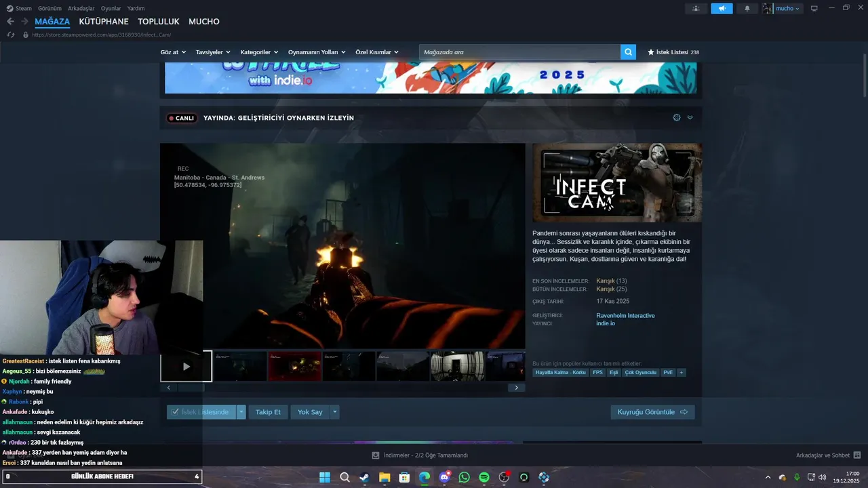The width and height of the screenshot is (868, 488).
Task: Expand the Özel Kısımlar dropdown
Action: (x=377, y=52)
